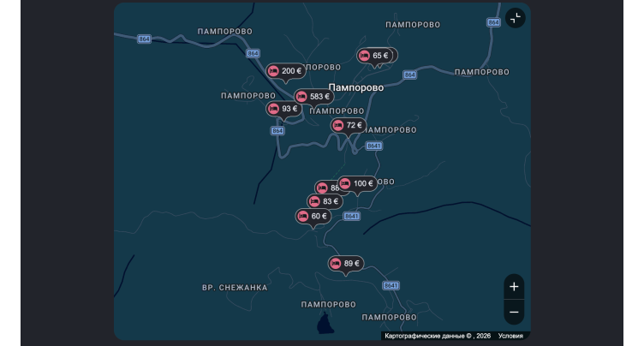Select the 583 € hotel pin

point(313,97)
